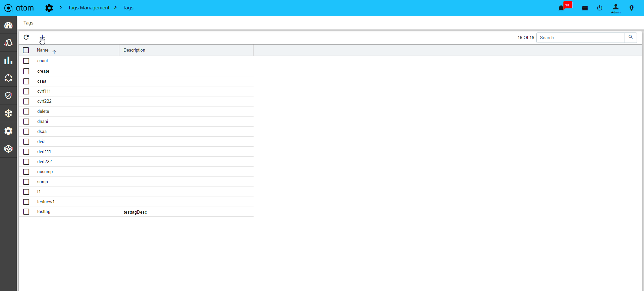The height and width of the screenshot is (291, 644).
Task: Open the Admin user profile
Action: pyautogui.click(x=616, y=8)
